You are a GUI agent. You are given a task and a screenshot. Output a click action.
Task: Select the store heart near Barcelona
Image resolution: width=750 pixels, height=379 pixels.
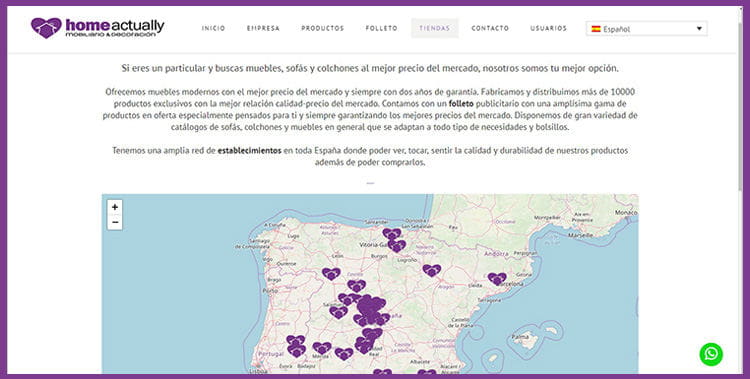(x=497, y=279)
